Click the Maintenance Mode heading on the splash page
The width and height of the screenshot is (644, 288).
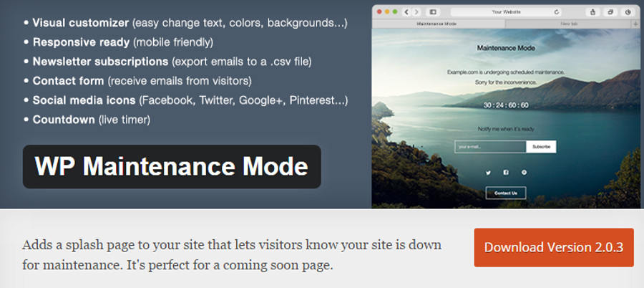(506, 48)
